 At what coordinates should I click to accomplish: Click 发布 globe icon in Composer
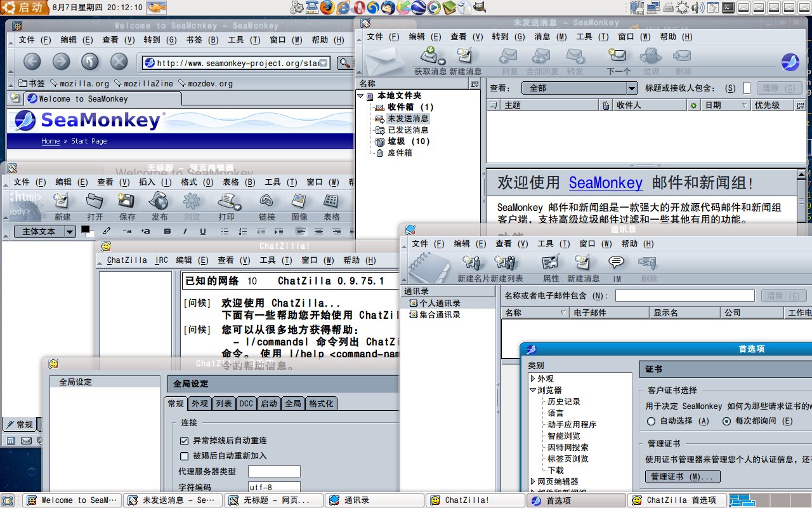[x=159, y=201]
